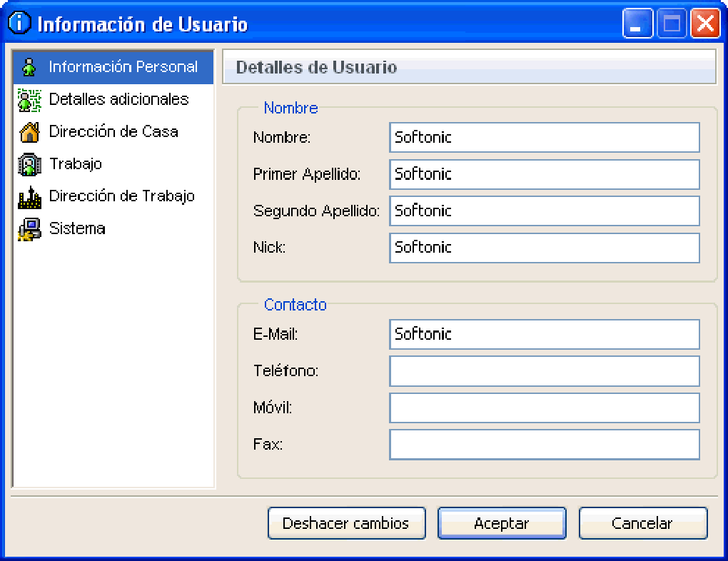The height and width of the screenshot is (561, 728).
Task: Open the Detalles adicionales section
Action: pos(113,99)
